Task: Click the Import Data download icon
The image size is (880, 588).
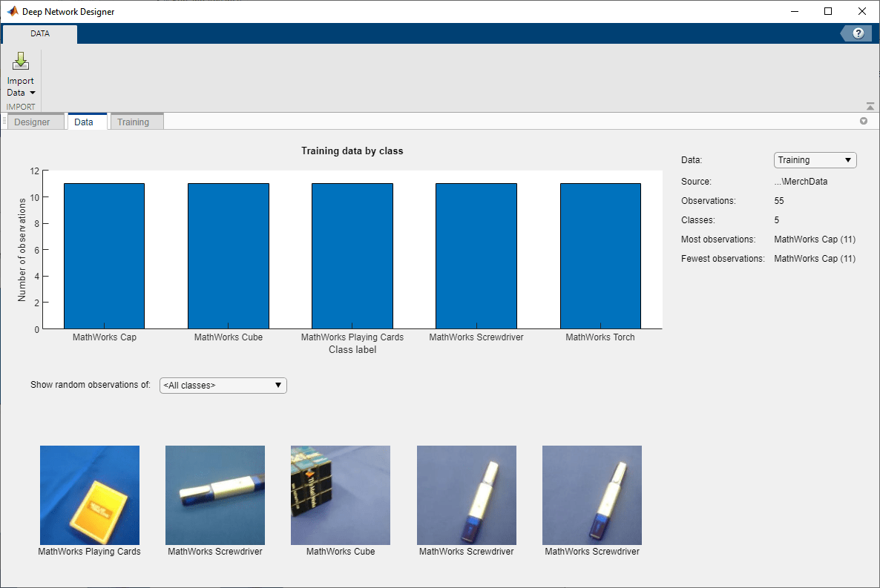Action: click(20, 61)
